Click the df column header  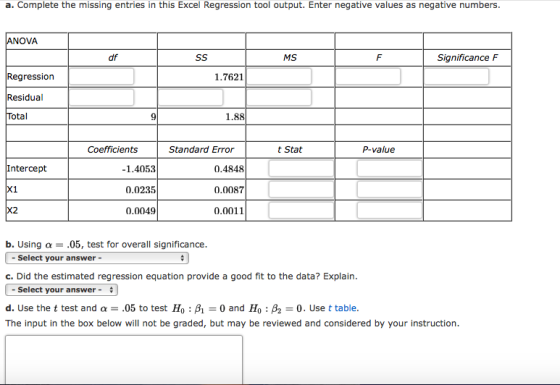coord(112,58)
